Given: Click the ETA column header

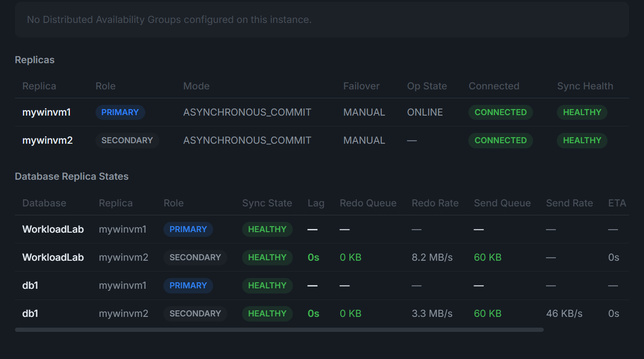Looking at the screenshot, I should pyautogui.click(x=617, y=203).
